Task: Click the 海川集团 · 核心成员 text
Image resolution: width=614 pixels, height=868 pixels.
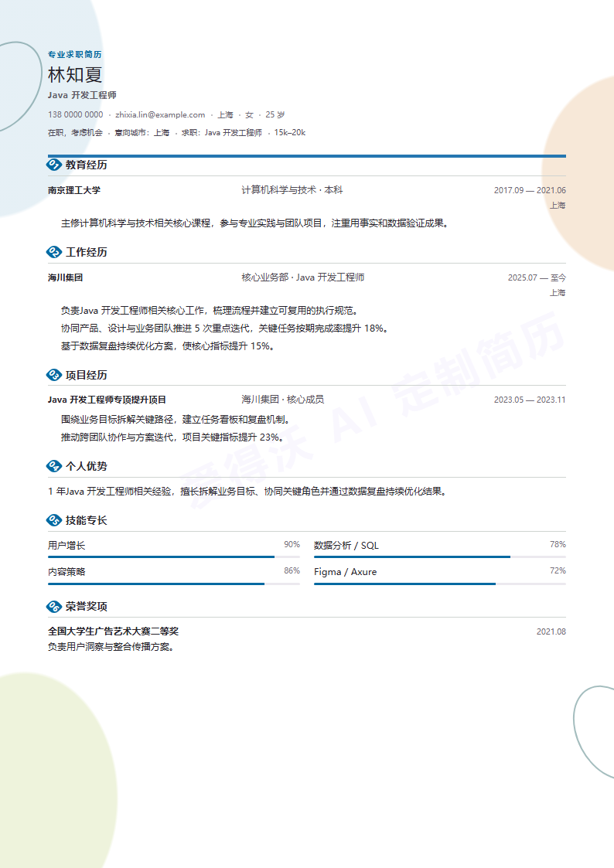Action: pos(283,399)
